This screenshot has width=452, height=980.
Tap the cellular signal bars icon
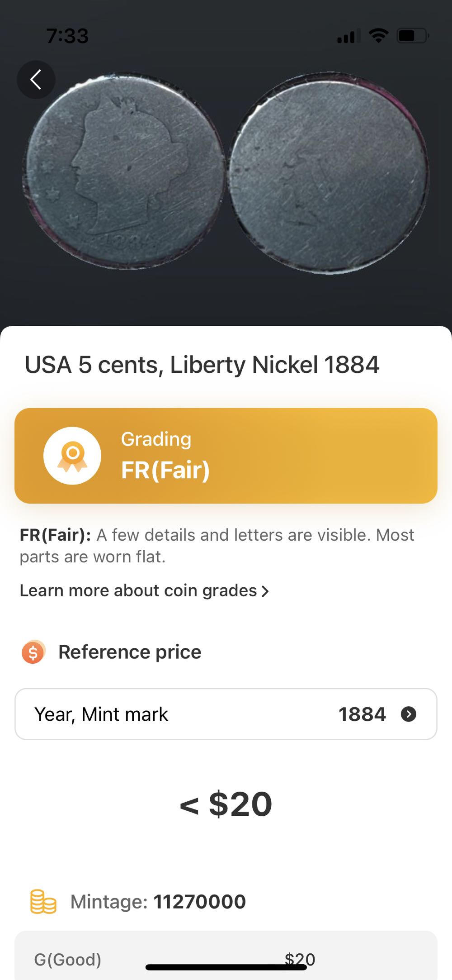coord(348,36)
